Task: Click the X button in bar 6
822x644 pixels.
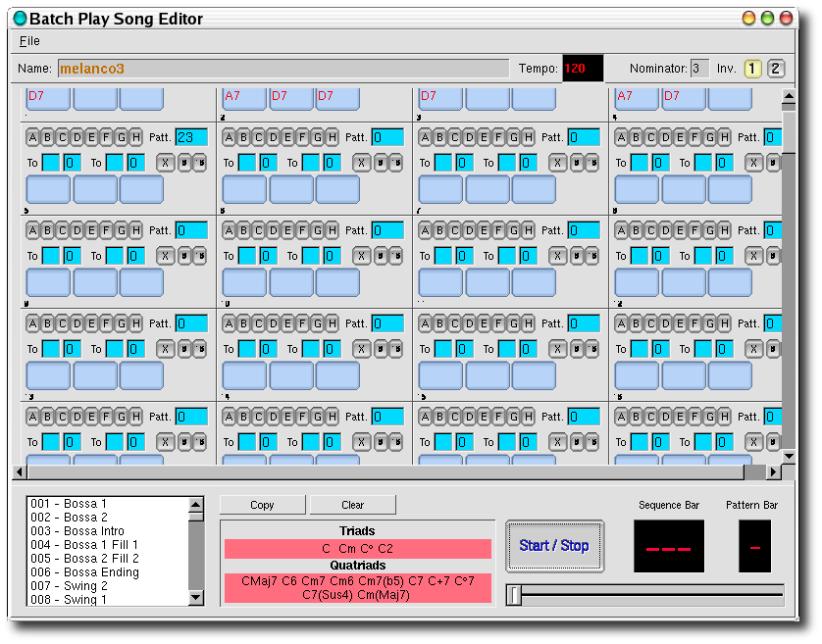Action: coord(361,163)
